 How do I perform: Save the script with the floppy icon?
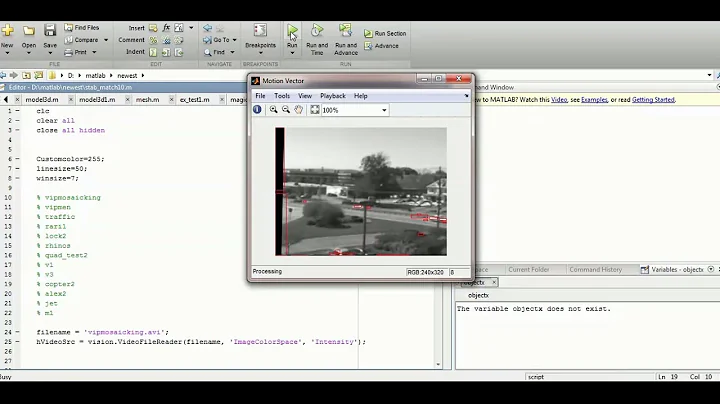pos(50,30)
